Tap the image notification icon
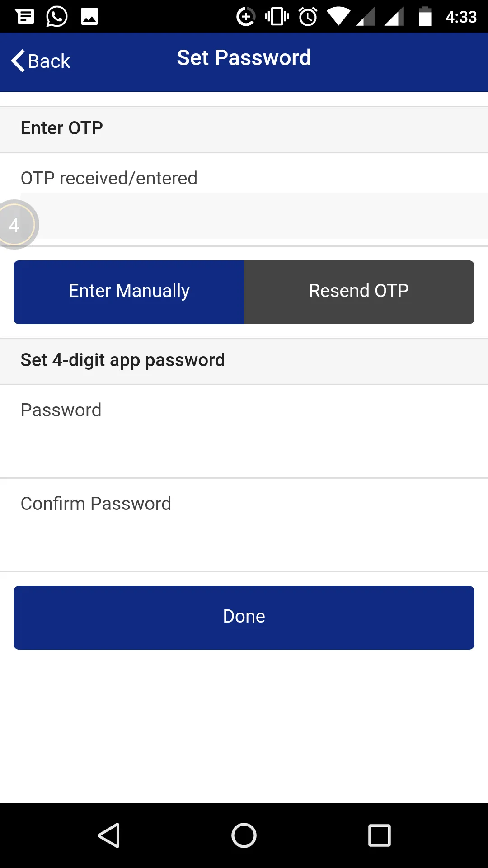The height and width of the screenshot is (868, 488). pyautogui.click(x=89, y=17)
